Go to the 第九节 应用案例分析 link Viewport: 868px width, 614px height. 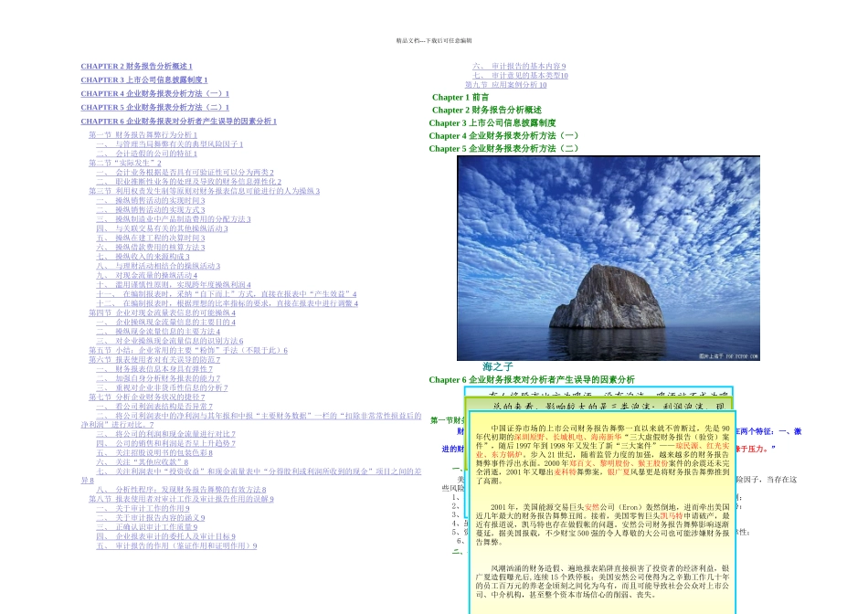505,85
